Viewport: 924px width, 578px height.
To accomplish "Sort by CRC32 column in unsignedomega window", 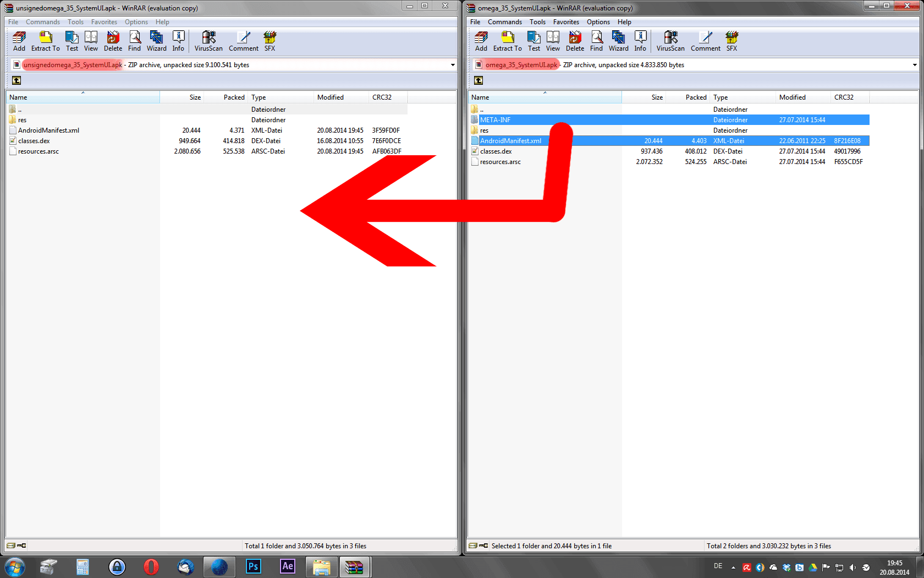I will pos(388,97).
